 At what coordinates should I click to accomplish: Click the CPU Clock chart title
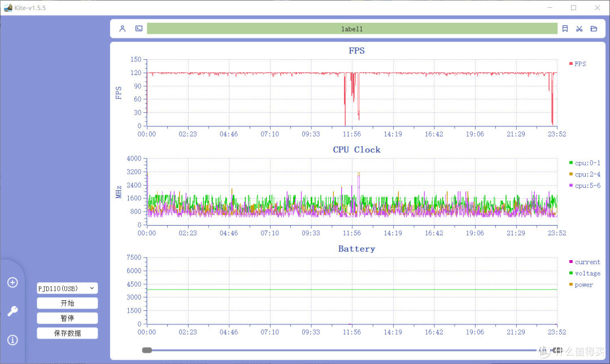tap(357, 150)
